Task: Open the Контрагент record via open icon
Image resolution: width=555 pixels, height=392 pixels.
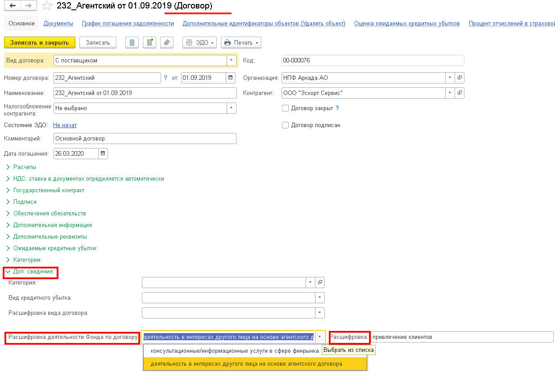Action: [460, 93]
